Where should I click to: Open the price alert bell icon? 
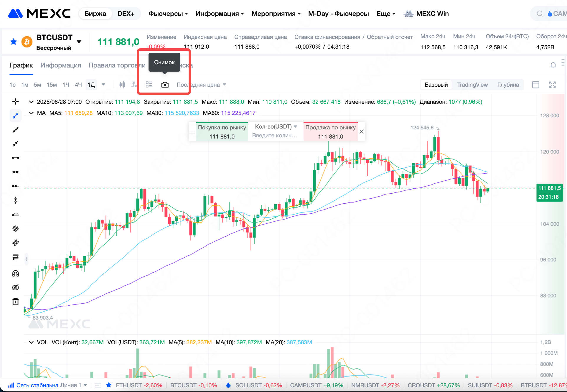click(x=553, y=65)
